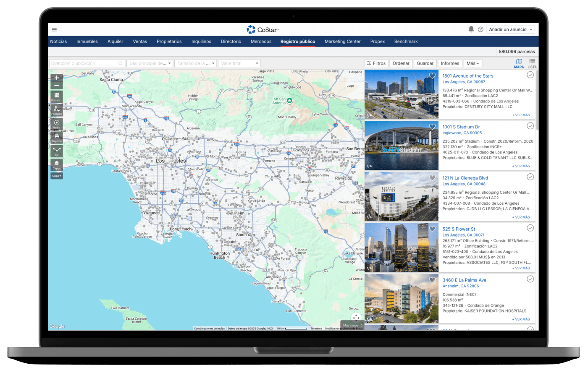Select the 1001 S Stadium Dr checkmark
588x375 pixels.
pos(530,126)
